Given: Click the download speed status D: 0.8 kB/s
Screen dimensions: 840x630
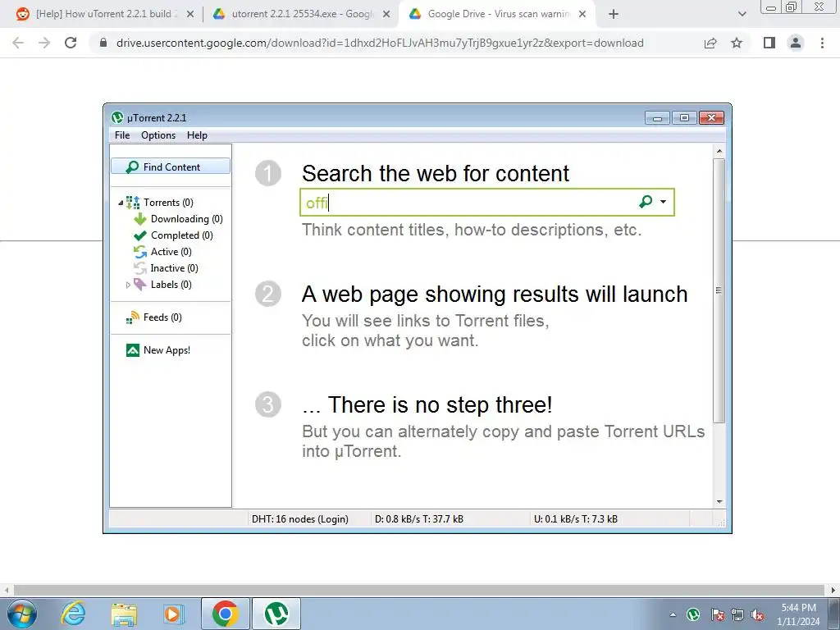Looking at the screenshot, I should click(x=419, y=519).
